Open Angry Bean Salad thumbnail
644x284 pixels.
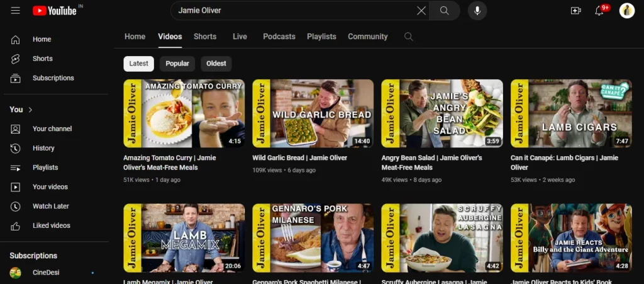[442, 113]
